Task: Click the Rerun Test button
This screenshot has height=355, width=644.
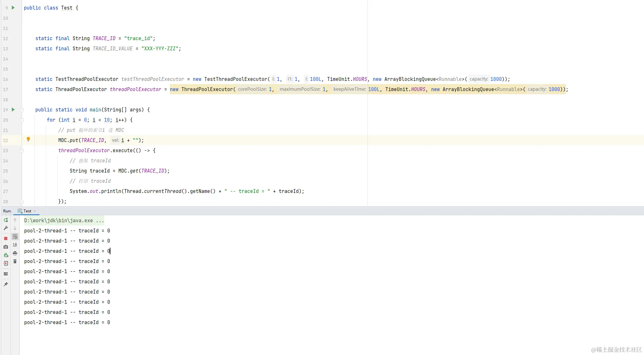Action: pyautogui.click(x=6, y=220)
